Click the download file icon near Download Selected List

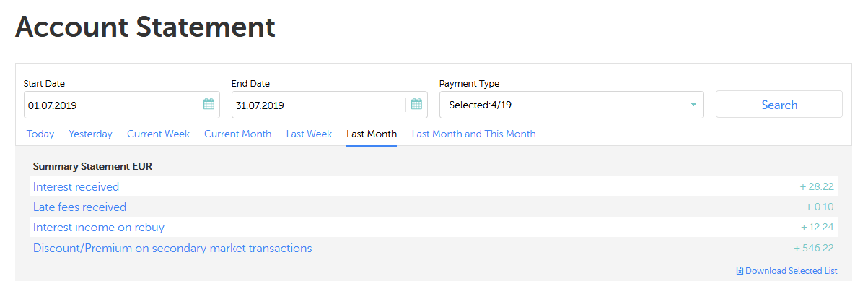click(740, 271)
